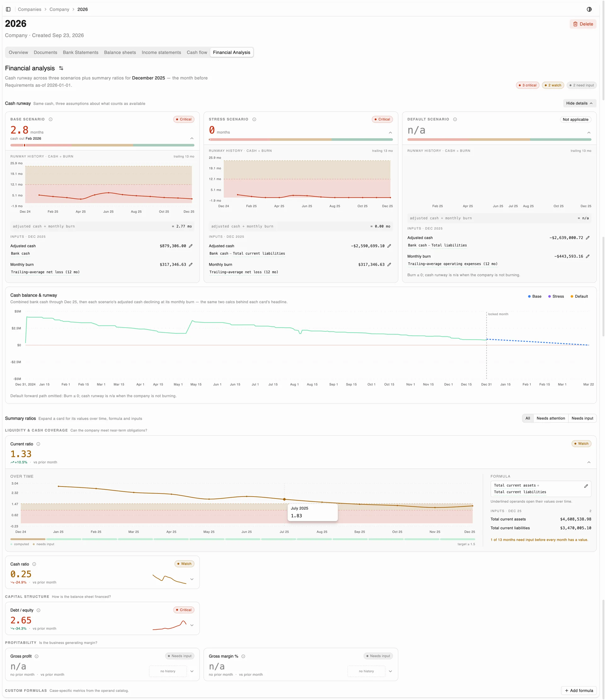Collapse the Default Scenario card
Screen dimensions: 605x700
click(x=589, y=132)
